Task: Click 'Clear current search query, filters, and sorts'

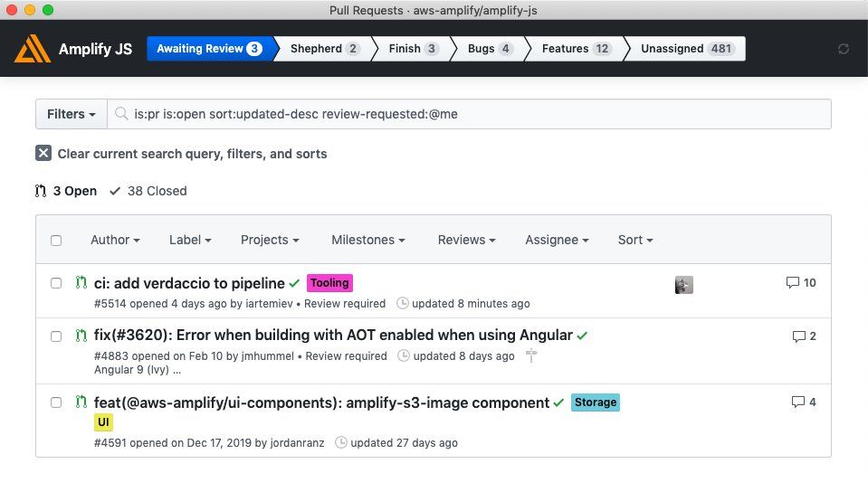Action: point(192,154)
